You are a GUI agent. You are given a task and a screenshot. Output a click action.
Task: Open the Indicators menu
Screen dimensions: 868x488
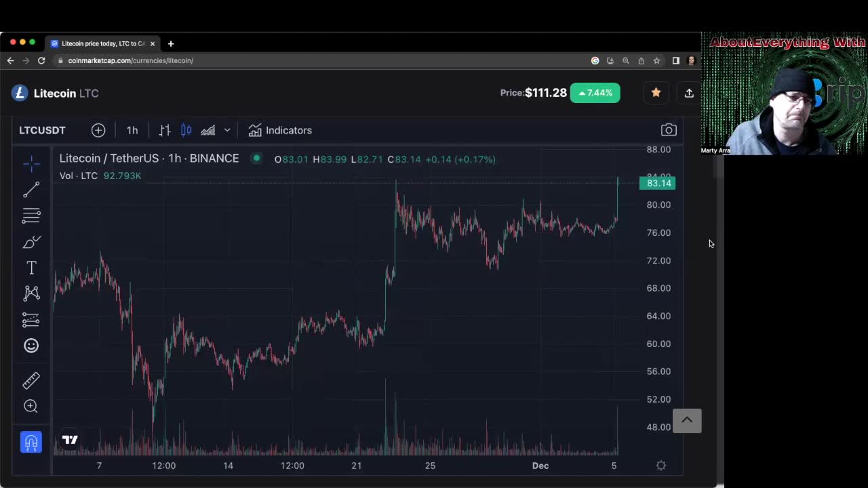(280, 130)
